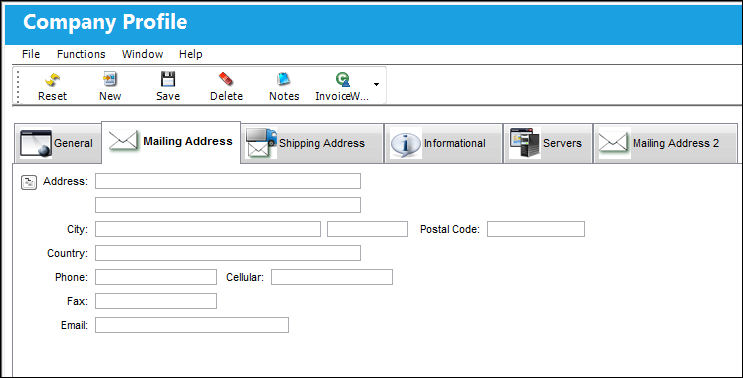Open the File menu
Screen dimensions: 743x378
31,54
